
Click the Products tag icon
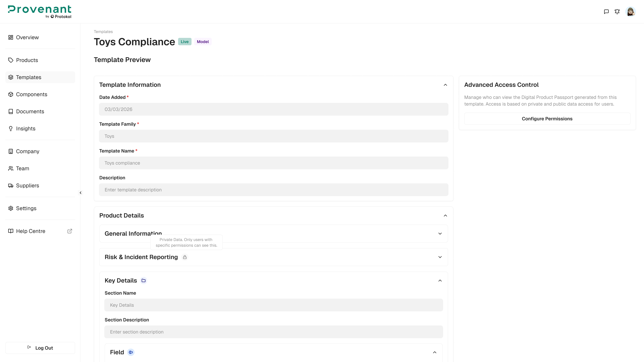point(11,60)
